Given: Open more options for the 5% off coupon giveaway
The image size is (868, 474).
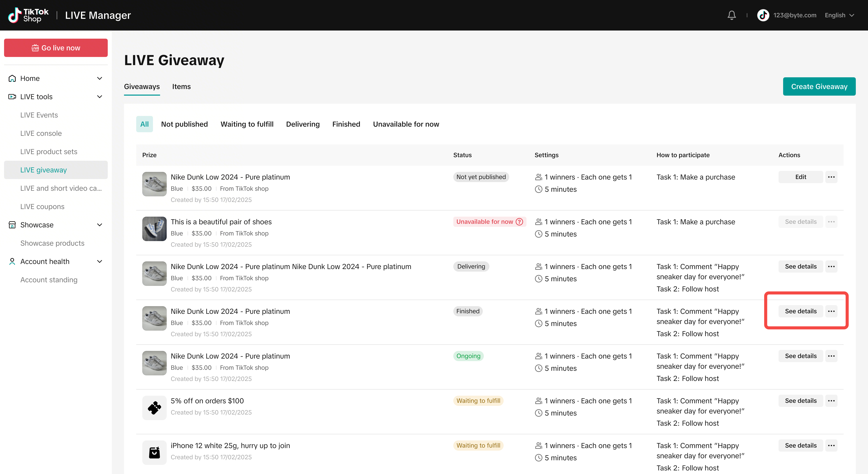Looking at the screenshot, I should tap(831, 401).
